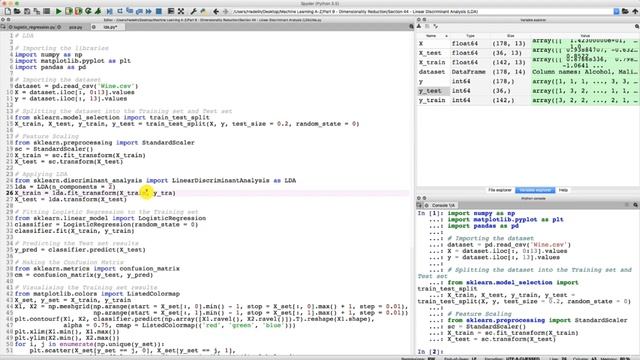640x360 pixels.
Task: Select the Variable explorer tab
Action: point(535,190)
